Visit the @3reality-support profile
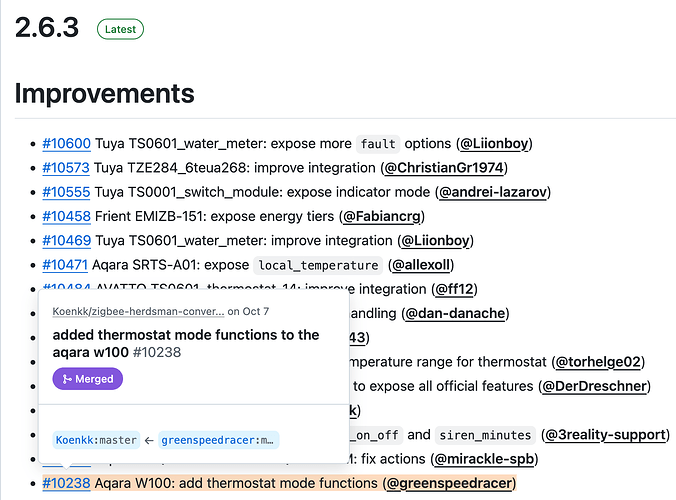The width and height of the screenshot is (676, 500). [x=606, y=434]
